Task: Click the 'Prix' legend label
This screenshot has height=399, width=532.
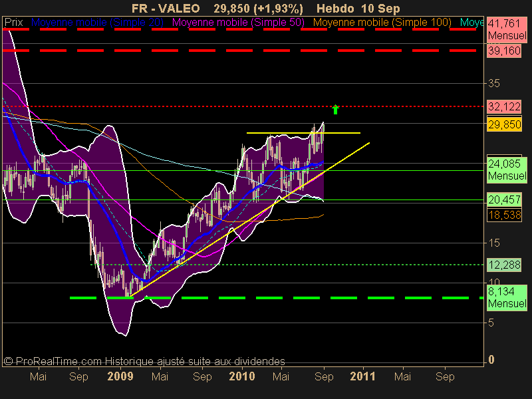Action: point(13,23)
